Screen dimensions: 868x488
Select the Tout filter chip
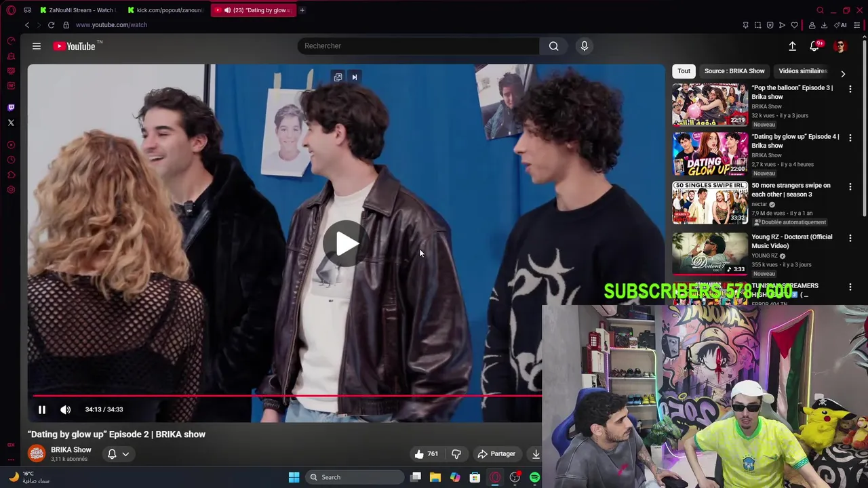click(x=684, y=71)
